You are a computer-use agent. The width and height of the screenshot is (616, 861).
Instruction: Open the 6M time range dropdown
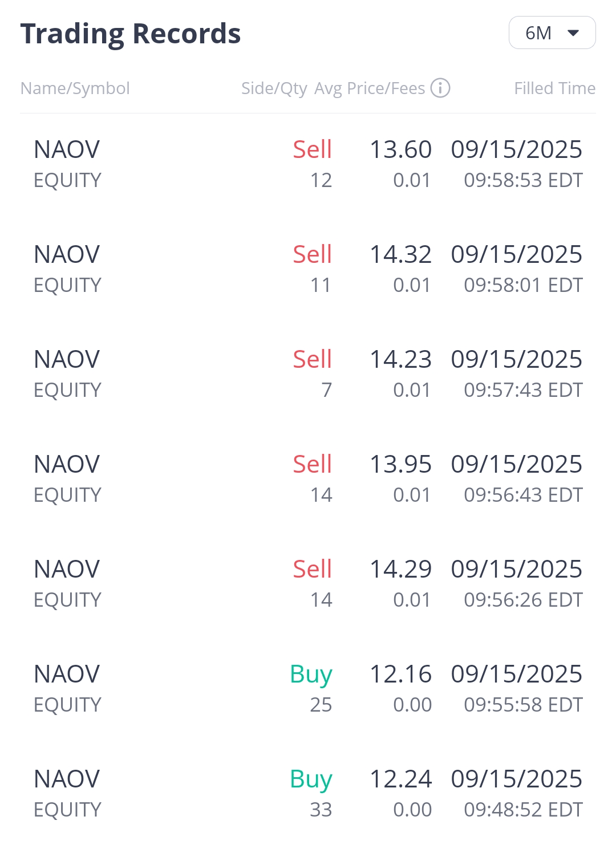[551, 33]
